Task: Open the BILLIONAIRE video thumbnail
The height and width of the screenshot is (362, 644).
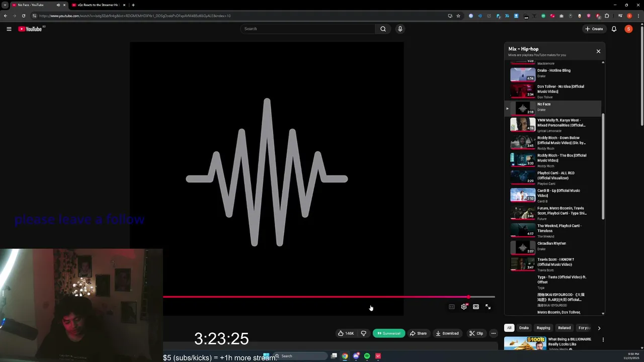Action: click(x=525, y=343)
